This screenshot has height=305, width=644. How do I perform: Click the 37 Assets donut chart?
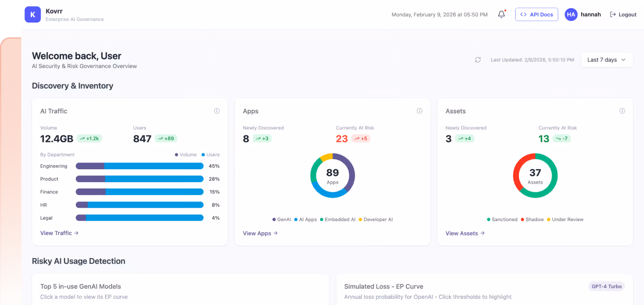tap(535, 176)
